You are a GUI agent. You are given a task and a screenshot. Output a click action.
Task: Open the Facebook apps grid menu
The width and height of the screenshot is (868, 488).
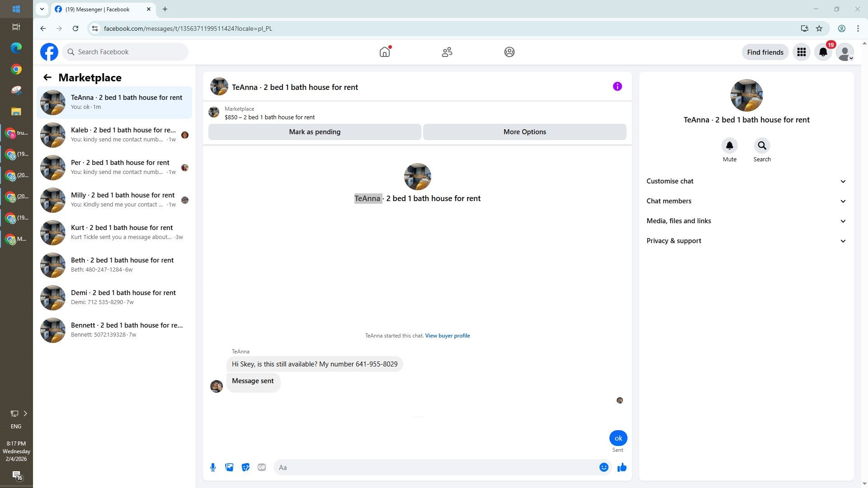802,52
